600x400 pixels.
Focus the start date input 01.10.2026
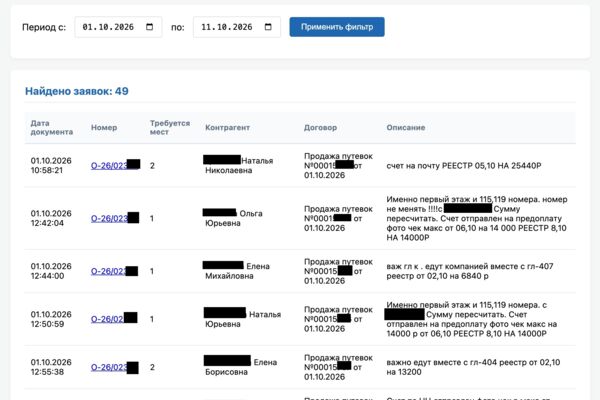118,27
